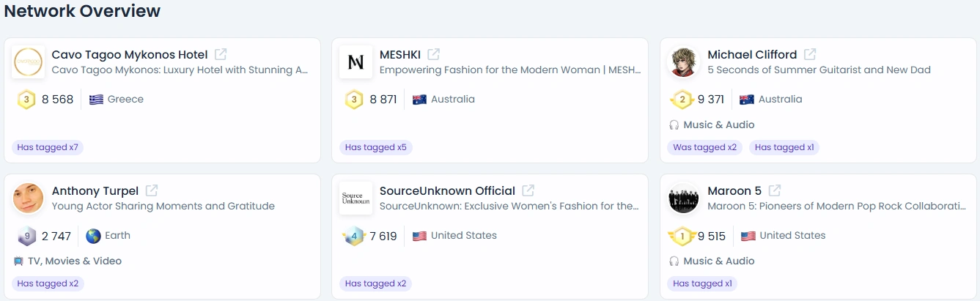This screenshot has width=980, height=301.
Task: Open external link icon beside Maroon 5
Action: tap(775, 190)
